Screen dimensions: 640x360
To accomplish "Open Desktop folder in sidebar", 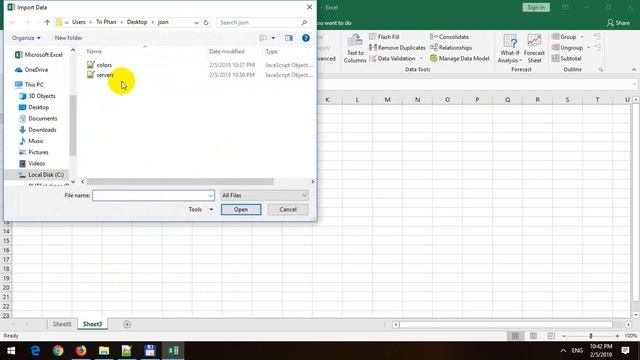I will (33, 107).
